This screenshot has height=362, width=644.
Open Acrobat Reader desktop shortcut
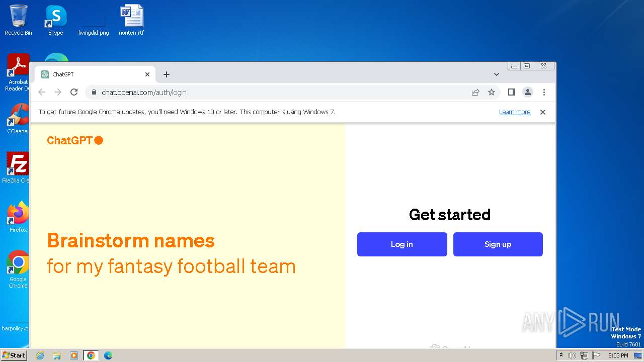coord(18,73)
